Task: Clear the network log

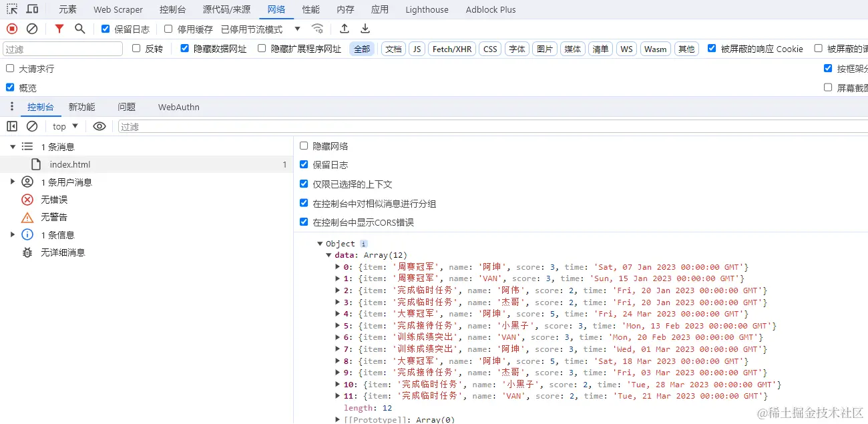Action: (32, 29)
